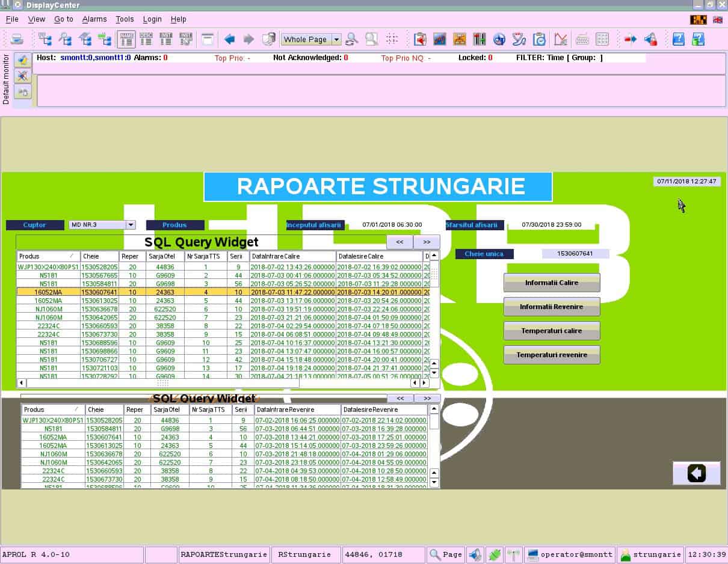Open the trend chart viewer icon

click(x=440, y=40)
